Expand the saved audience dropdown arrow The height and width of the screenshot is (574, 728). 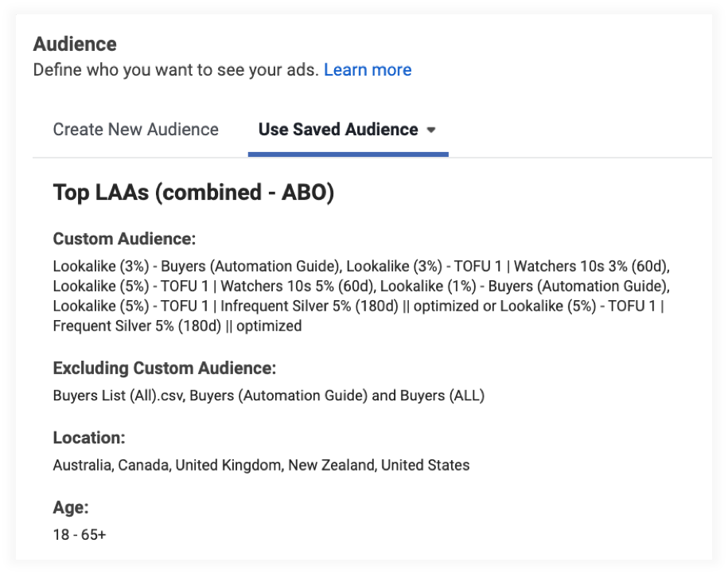[x=431, y=131]
